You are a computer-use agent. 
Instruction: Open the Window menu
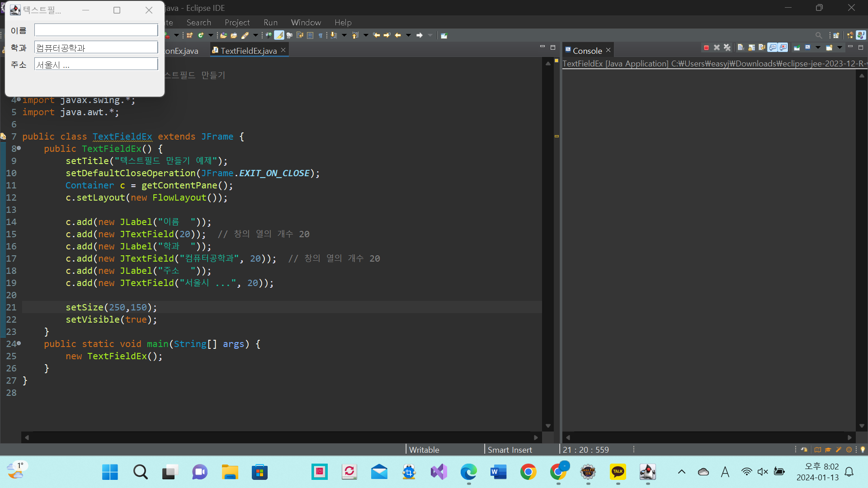click(306, 23)
